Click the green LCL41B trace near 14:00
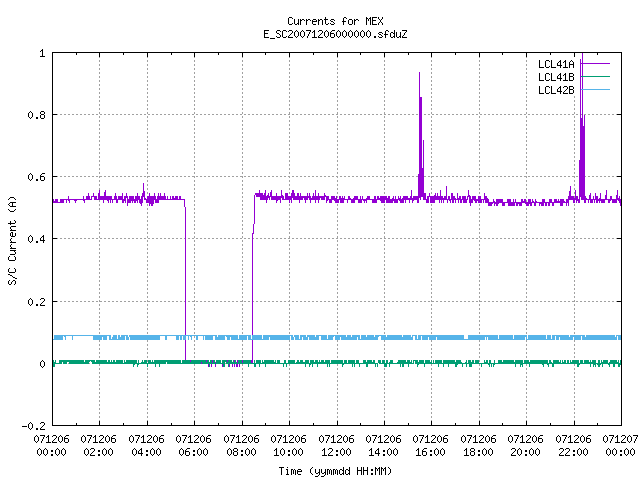The image size is (640, 480). 384,363
